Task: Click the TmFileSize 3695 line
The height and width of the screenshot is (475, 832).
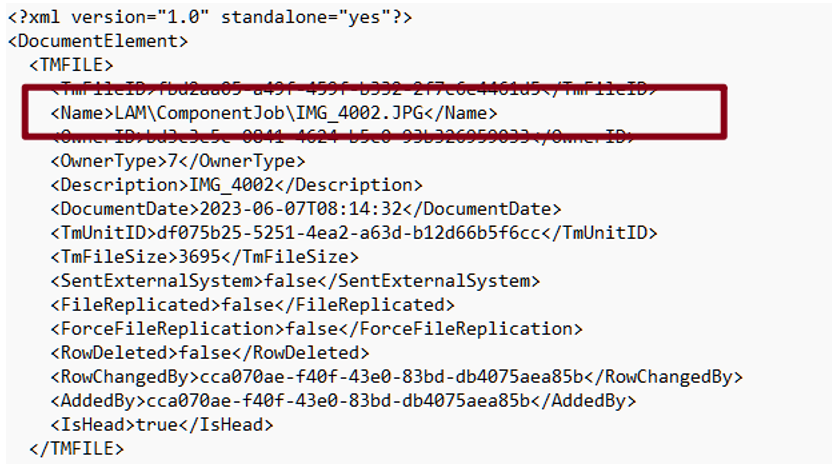Action: pos(204,257)
